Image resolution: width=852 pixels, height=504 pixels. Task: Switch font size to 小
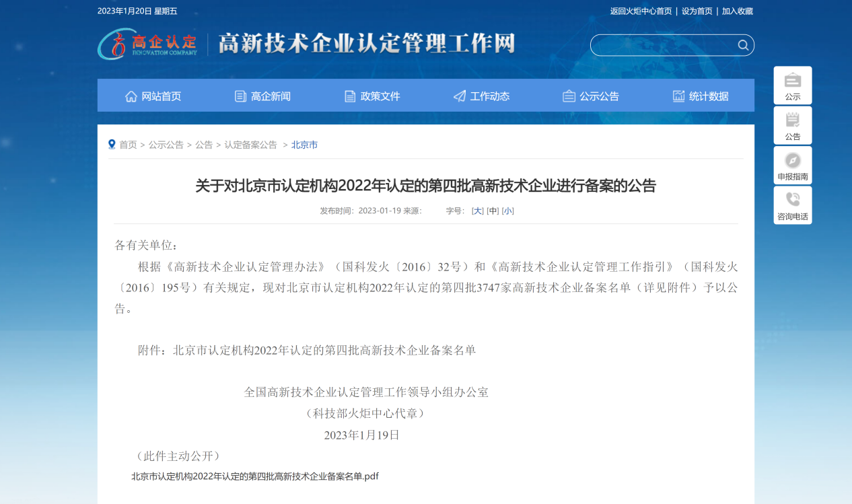click(507, 211)
